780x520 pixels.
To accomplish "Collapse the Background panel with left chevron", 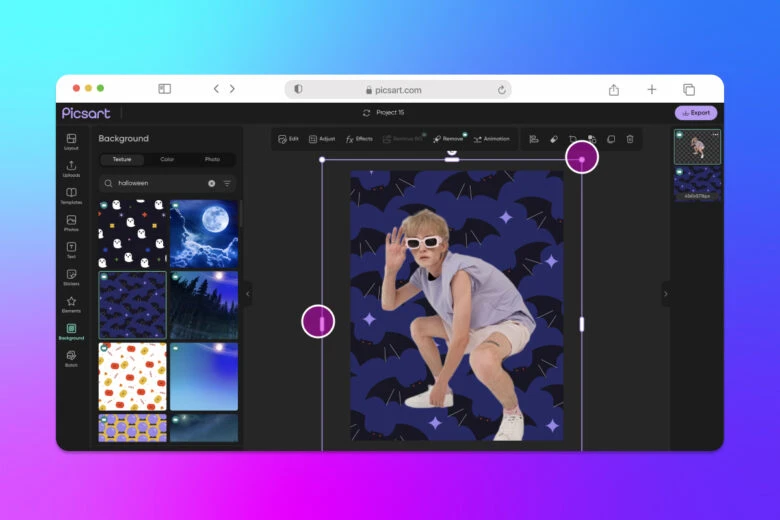I will (248, 293).
